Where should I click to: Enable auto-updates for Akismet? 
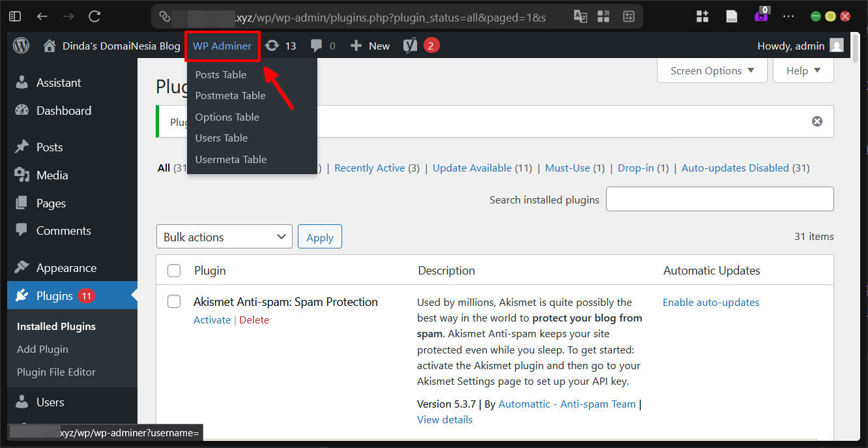[x=711, y=302]
